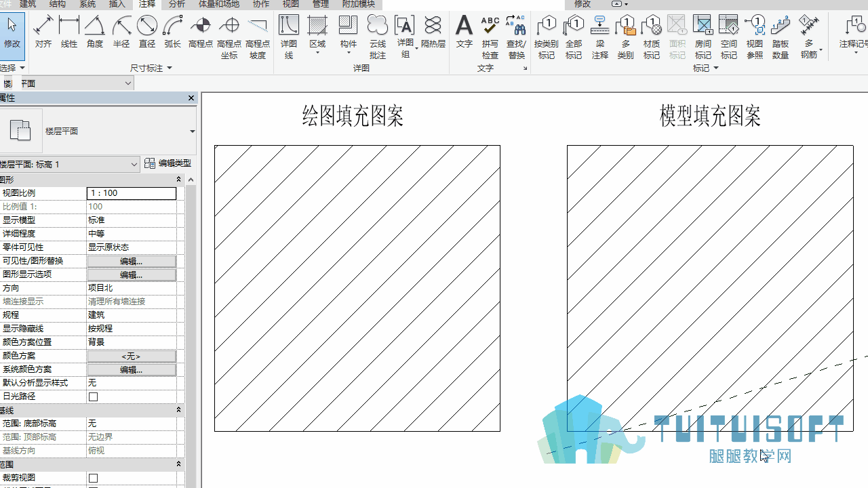Open the 云线批注 revision cloud tool
The width and height of the screenshot is (868, 488).
point(378,37)
